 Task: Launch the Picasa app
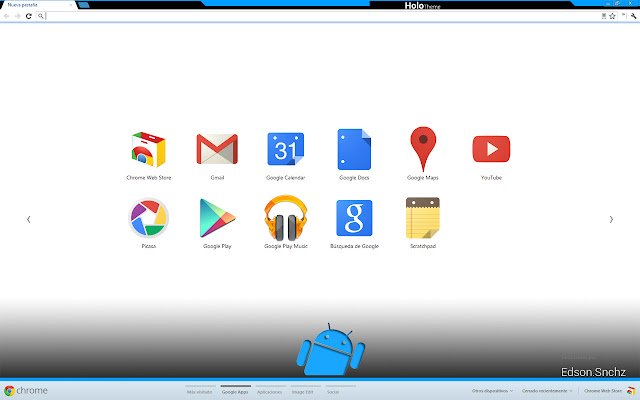click(x=149, y=218)
